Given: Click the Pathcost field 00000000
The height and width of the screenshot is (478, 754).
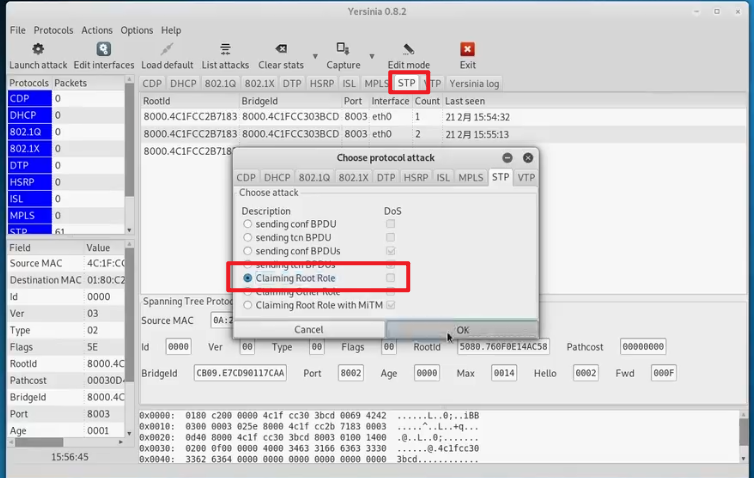Looking at the screenshot, I should [x=643, y=346].
